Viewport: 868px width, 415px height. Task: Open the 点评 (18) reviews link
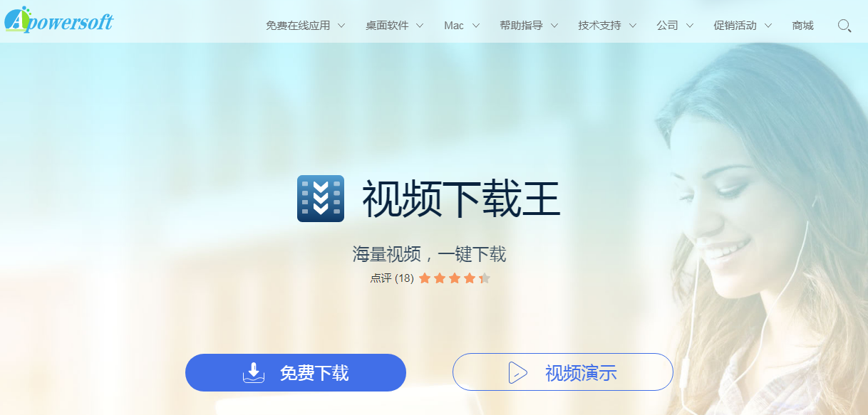pyautogui.click(x=391, y=278)
